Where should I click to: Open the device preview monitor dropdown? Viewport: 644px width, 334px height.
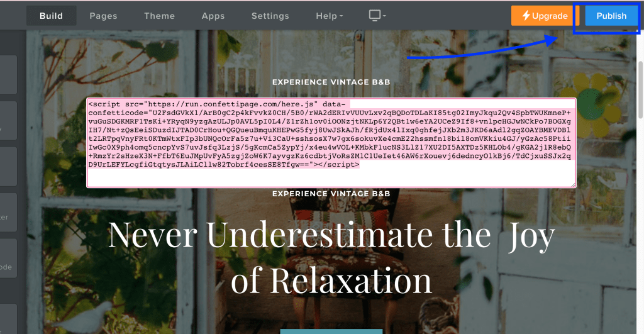pyautogui.click(x=377, y=16)
